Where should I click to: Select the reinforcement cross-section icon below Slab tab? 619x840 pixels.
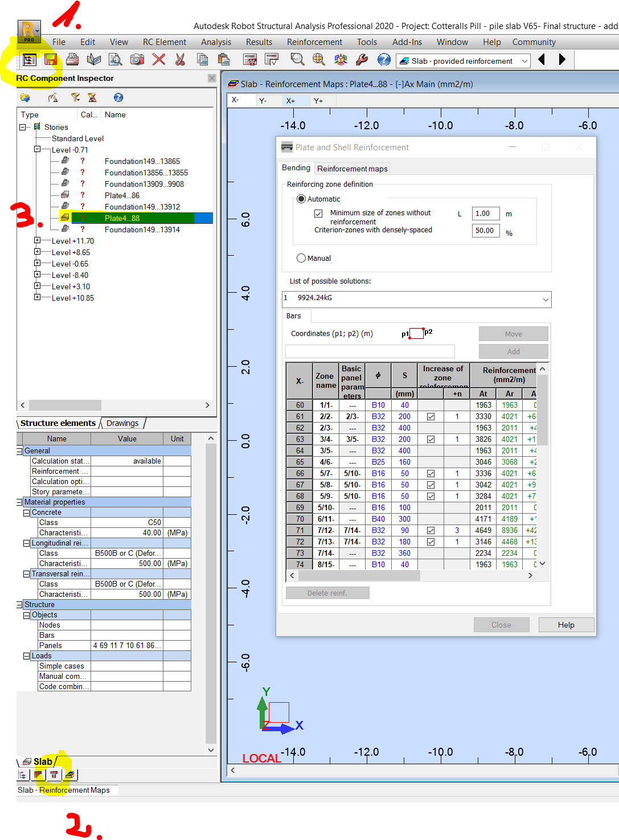[x=54, y=775]
